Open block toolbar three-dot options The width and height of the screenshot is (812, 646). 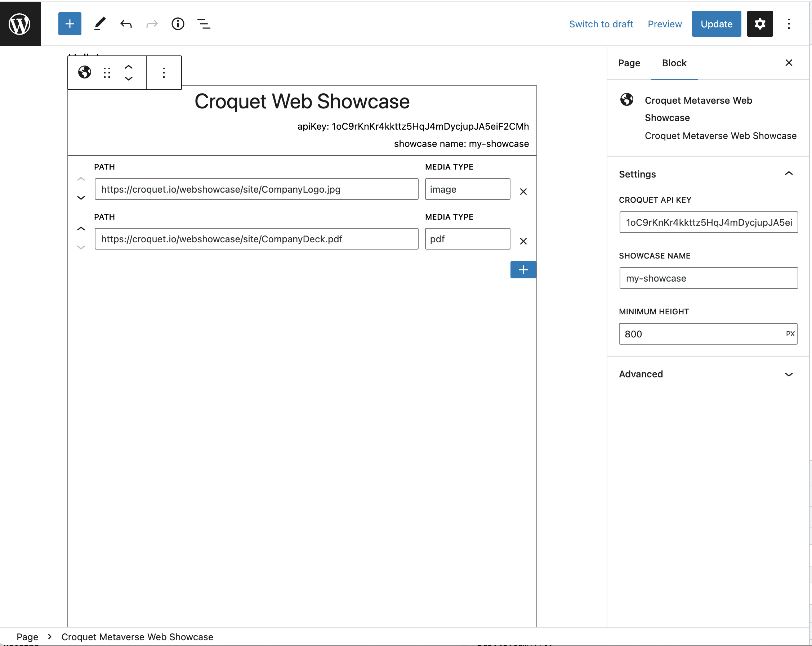[164, 72]
